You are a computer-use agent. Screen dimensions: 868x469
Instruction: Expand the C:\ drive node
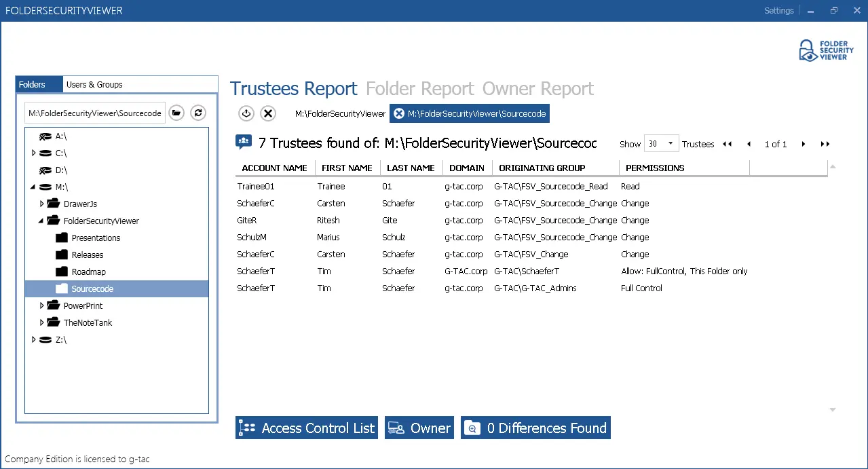click(x=34, y=153)
